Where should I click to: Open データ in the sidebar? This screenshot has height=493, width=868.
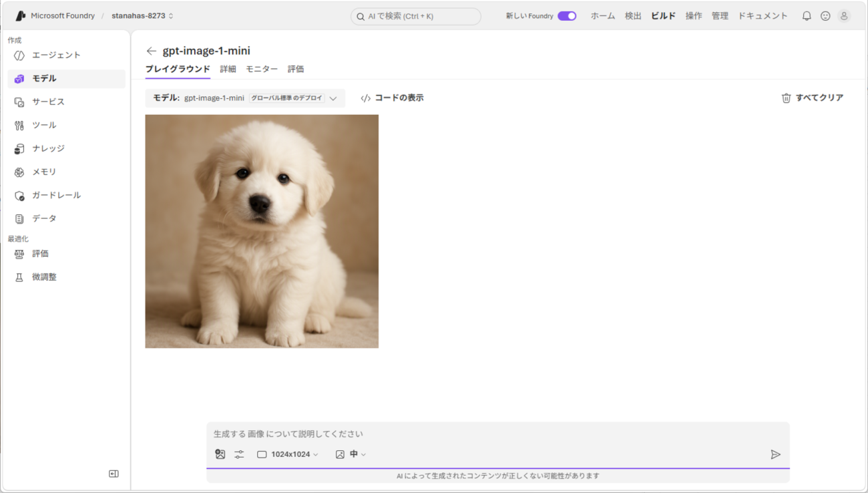[x=66, y=219]
